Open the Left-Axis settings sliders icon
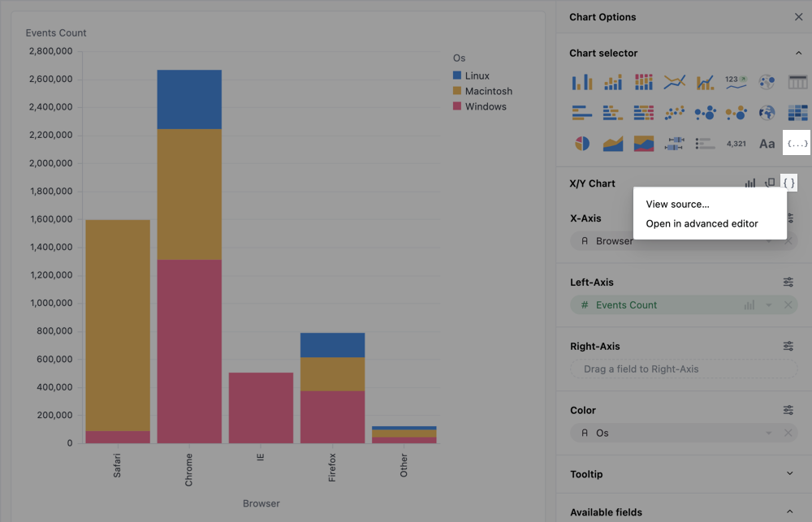Viewport: 812px width, 522px height. pyautogui.click(x=788, y=282)
